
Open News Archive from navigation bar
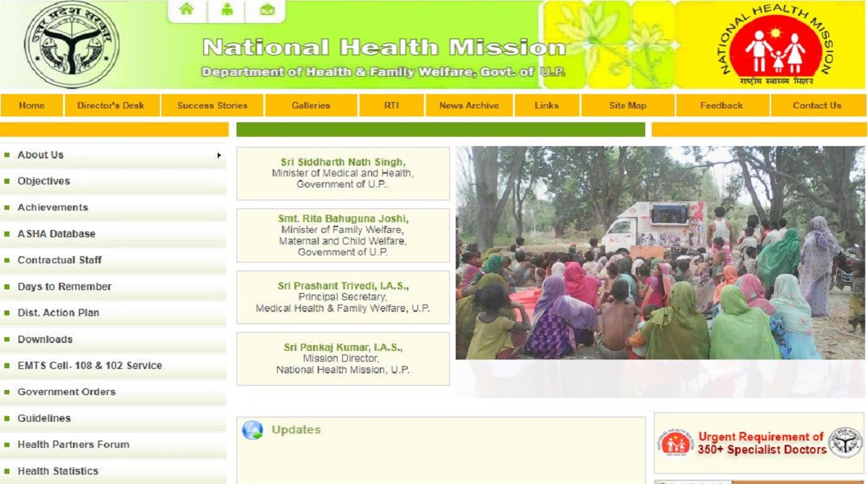point(469,106)
